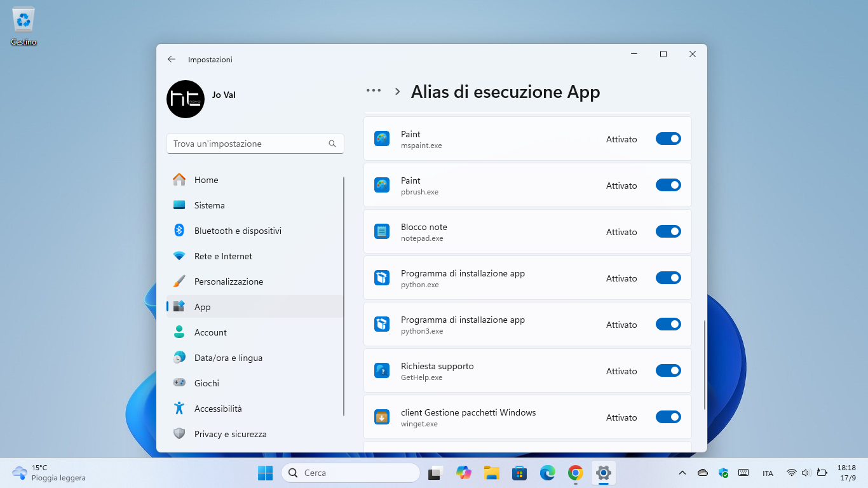The width and height of the screenshot is (868, 488).
Task: Click the Richiesta supporto GetHelp icon
Action: point(382,370)
